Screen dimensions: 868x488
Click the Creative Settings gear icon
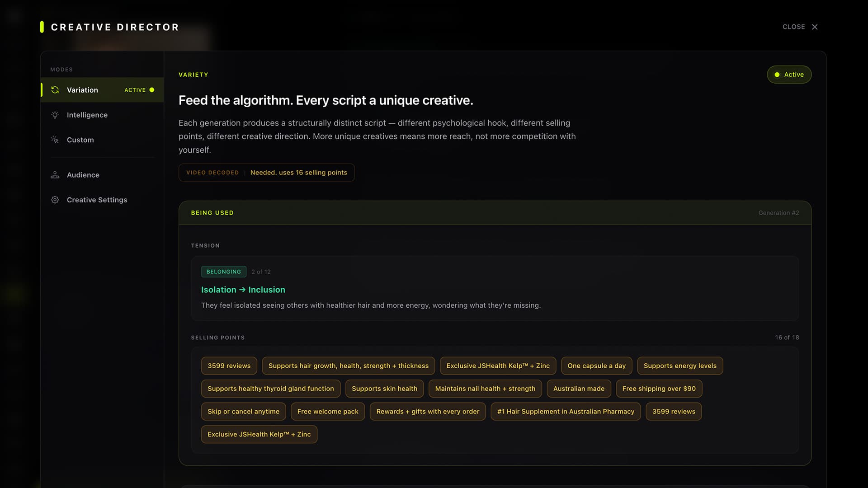tap(55, 200)
